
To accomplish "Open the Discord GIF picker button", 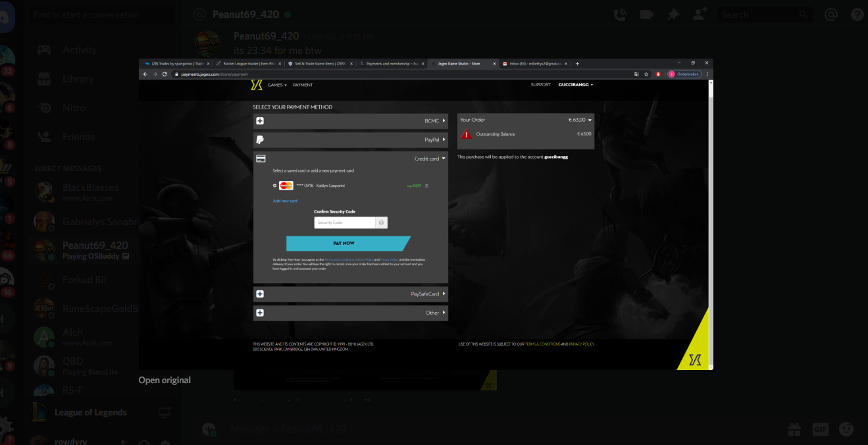I will tap(820, 429).
